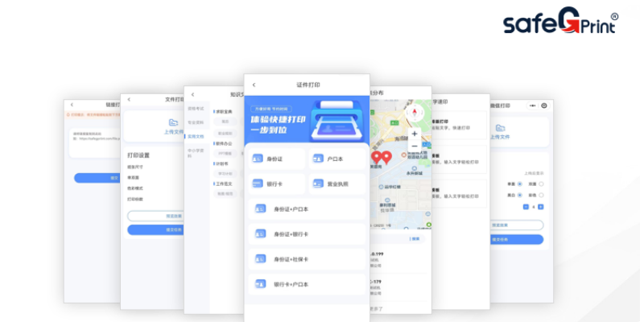Switch to the 实用文档 side tab

click(x=196, y=136)
